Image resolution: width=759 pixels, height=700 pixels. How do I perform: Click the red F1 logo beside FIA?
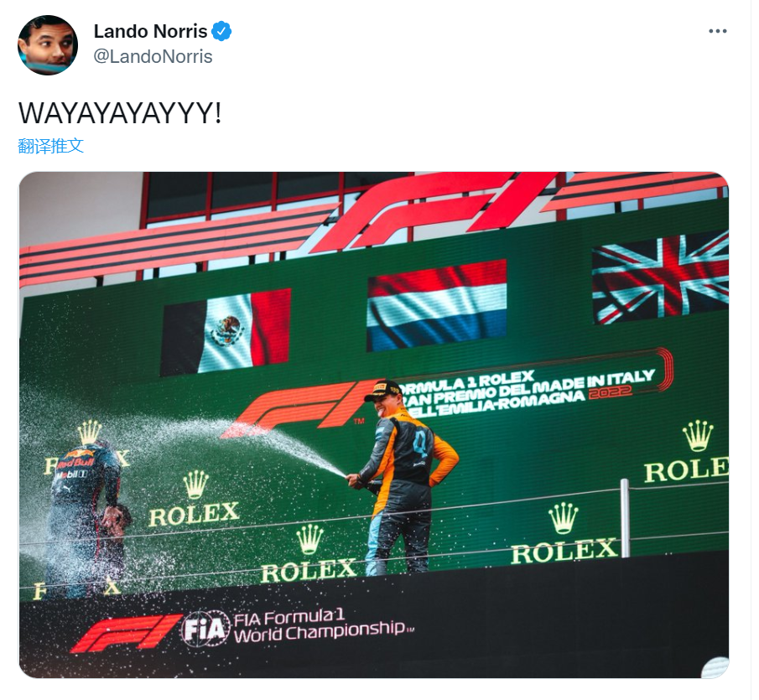[127, 633]
